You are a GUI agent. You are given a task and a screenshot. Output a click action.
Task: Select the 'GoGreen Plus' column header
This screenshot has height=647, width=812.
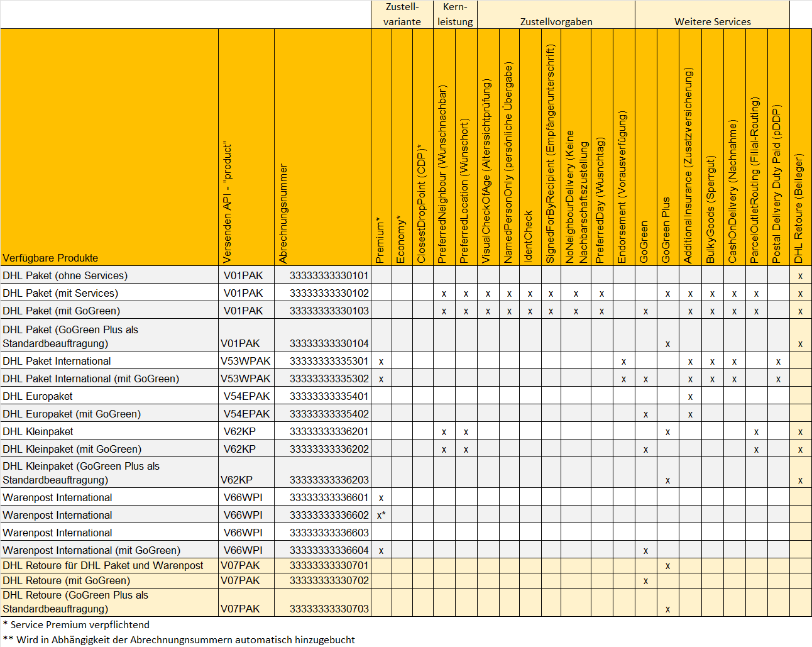(x=668, y=147)
